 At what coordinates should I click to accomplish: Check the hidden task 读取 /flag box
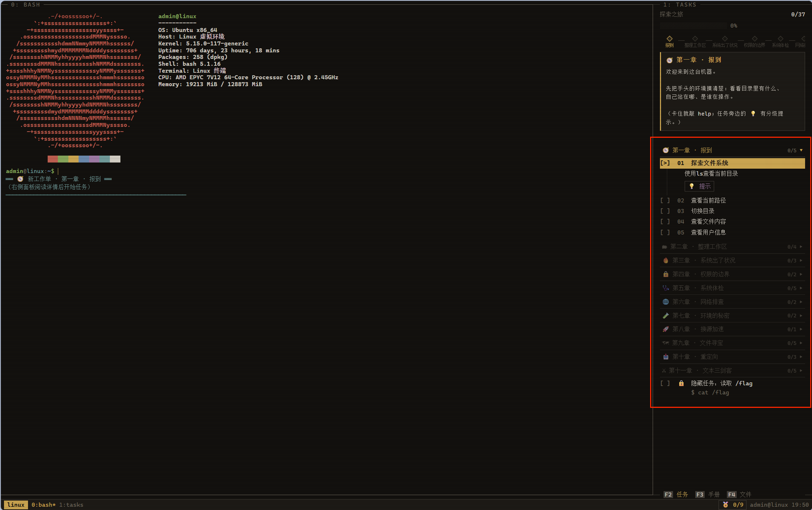pos(665,383)
